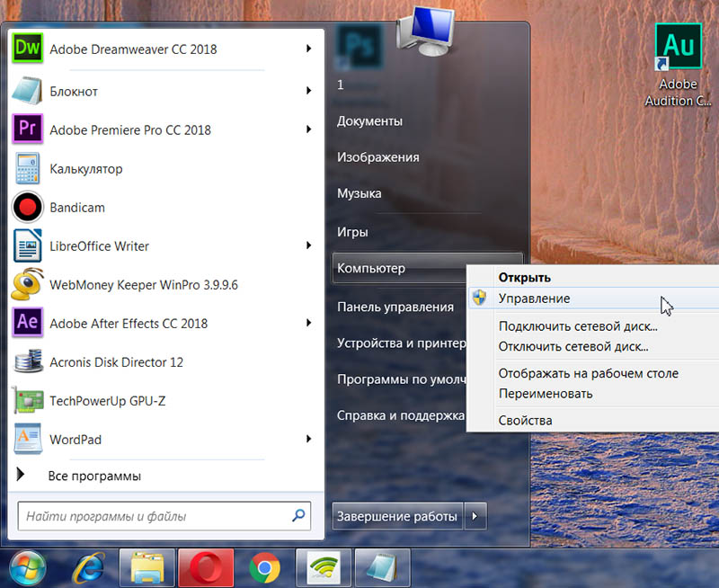Launch Acronis Disk Director 12 icon

pyautogui.click(x=28, y=361)
